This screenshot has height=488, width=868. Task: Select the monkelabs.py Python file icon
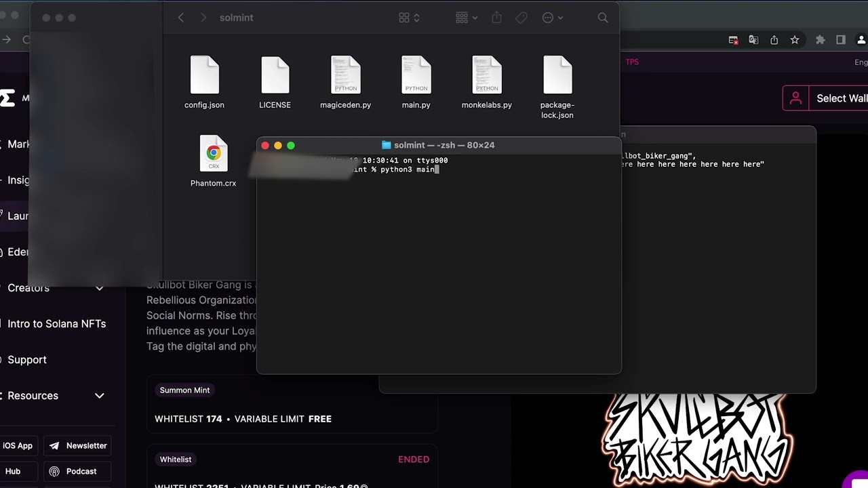(x=487, y=75)
